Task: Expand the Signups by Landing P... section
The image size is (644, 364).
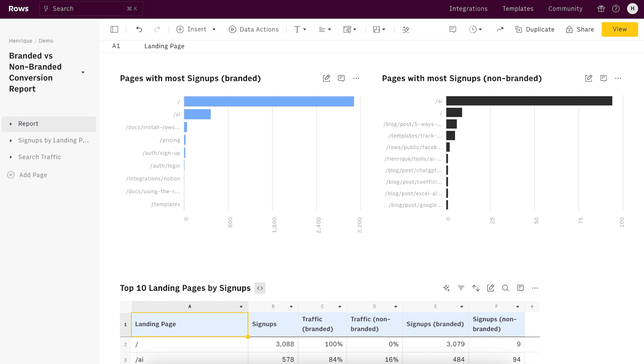Action: coord(11,140)
